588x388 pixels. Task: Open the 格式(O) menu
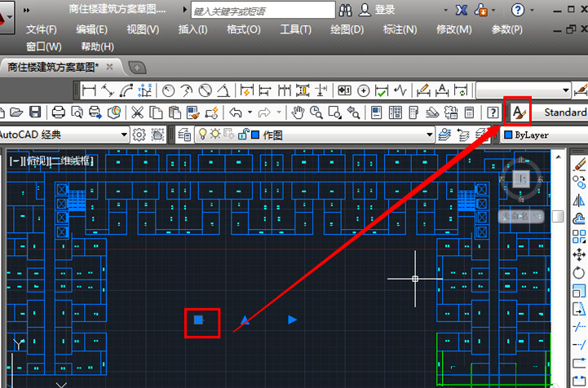point(243,29)
